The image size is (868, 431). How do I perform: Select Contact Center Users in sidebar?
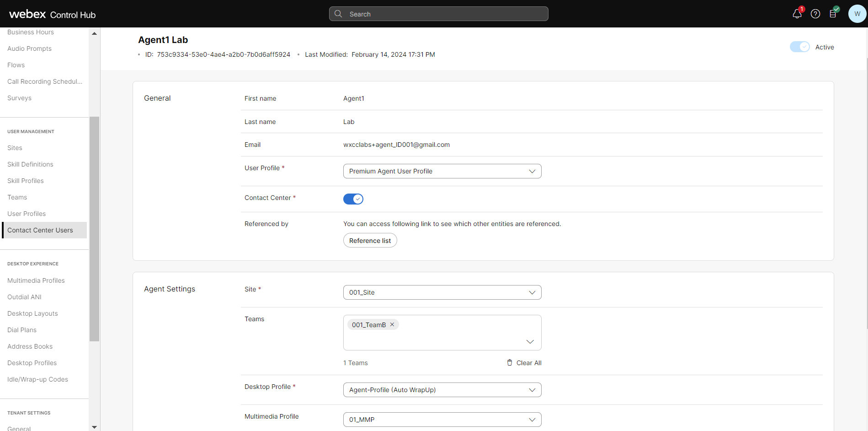click(x=44, y=230)
